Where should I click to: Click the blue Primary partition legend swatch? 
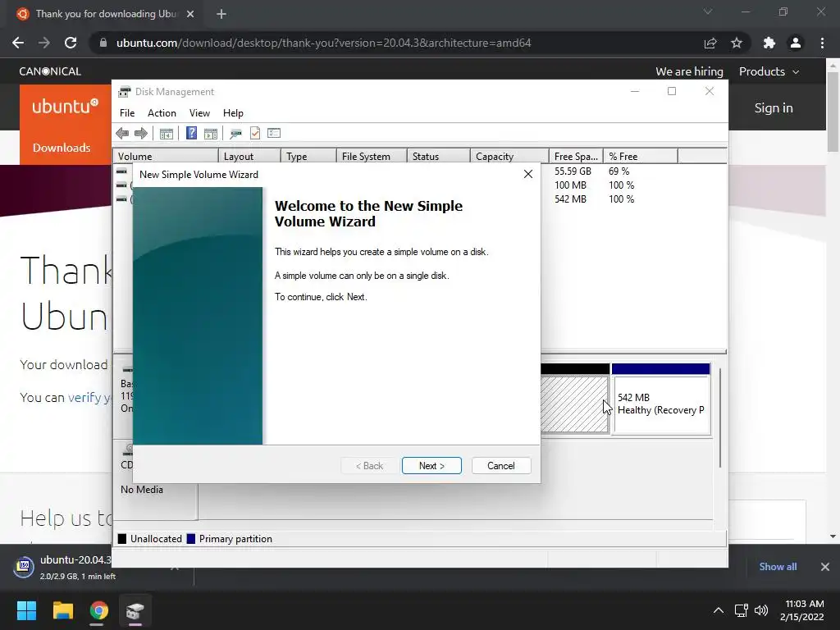click(190, 538)
